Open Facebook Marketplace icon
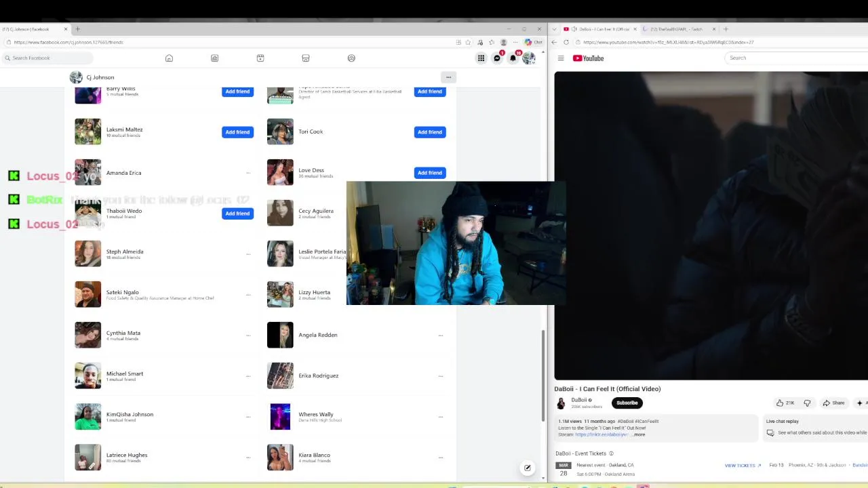The image size is (868, 488). click(x=305, y=58)
